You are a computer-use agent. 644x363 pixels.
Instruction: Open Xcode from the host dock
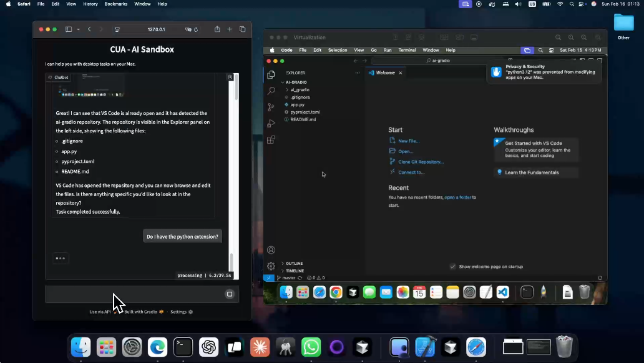425,347
